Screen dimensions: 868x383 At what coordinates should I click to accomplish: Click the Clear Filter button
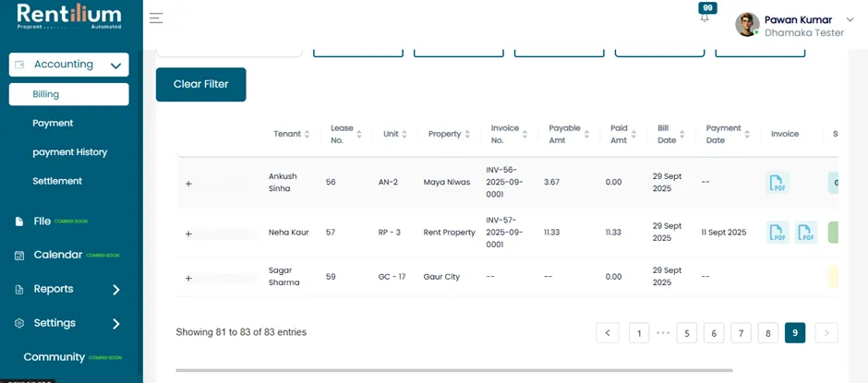[x=201, y=84]
